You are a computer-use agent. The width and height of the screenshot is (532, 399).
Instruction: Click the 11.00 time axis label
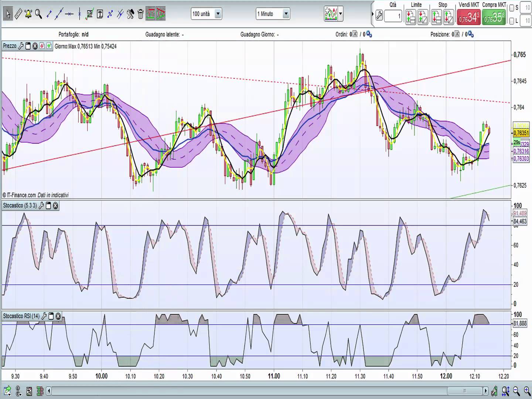coord(274,376)
